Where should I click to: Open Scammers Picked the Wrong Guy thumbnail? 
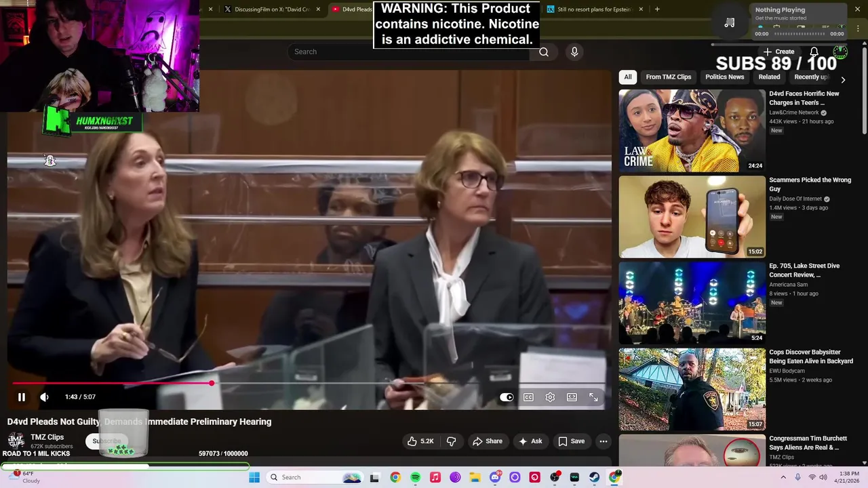(x=692, y=217)
